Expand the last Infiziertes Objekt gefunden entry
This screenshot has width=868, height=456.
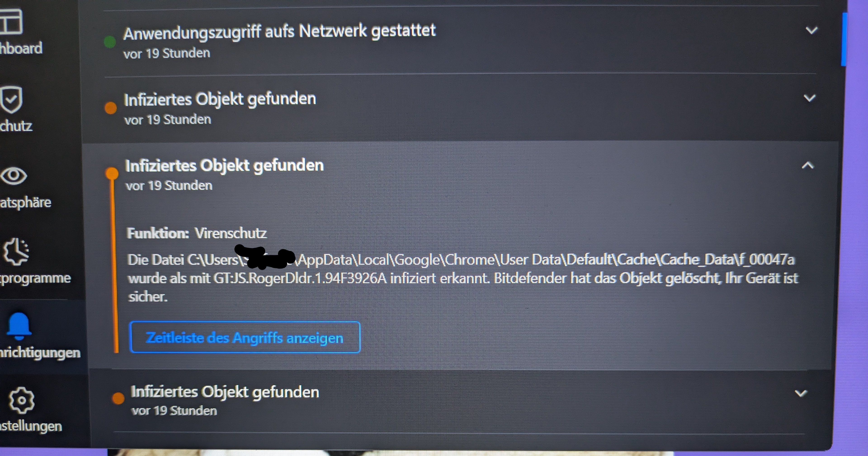click(801, 393)
